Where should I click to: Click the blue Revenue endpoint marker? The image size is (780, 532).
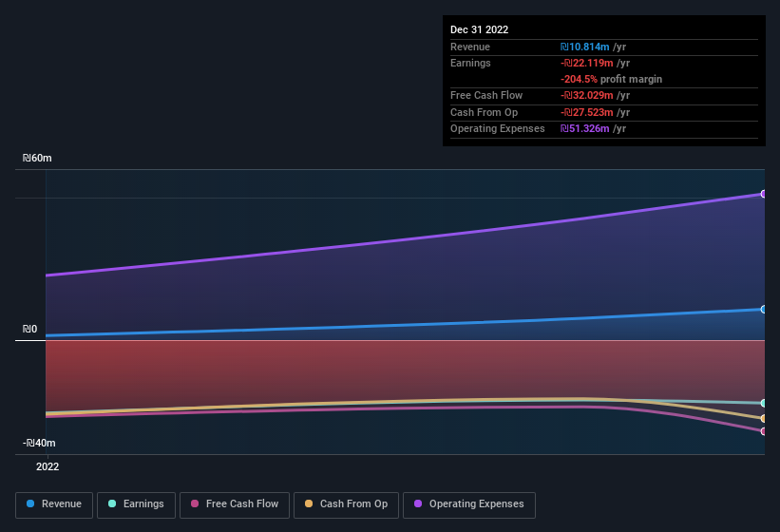coord(763,310)
